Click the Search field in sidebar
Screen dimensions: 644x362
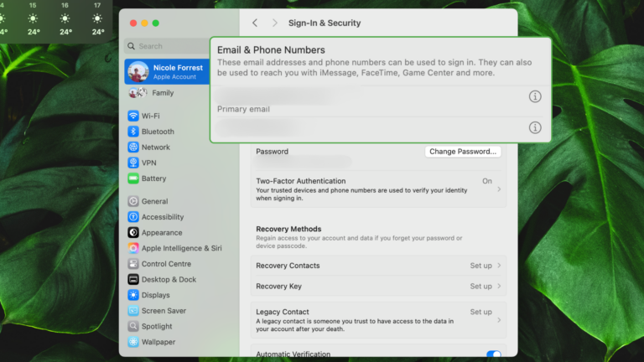tap(167, 46)
